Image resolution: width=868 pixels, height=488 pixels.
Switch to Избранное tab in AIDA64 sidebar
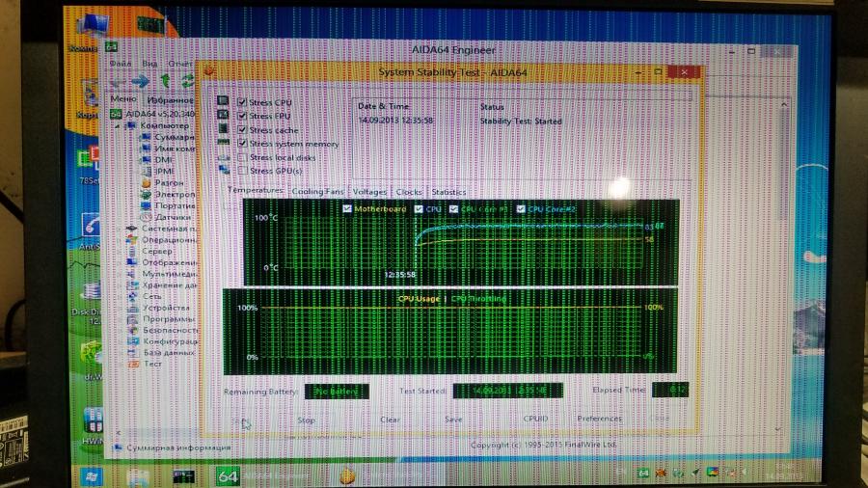(169, 100)
